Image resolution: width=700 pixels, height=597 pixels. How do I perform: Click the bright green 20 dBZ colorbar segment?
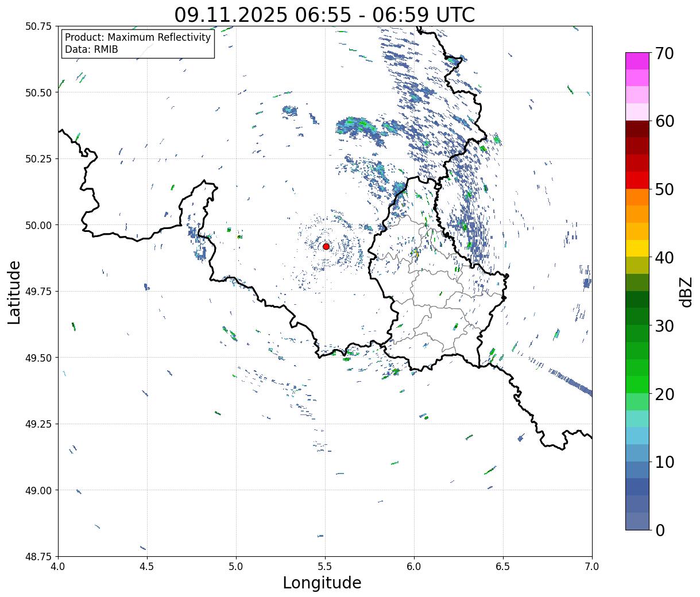637,384
